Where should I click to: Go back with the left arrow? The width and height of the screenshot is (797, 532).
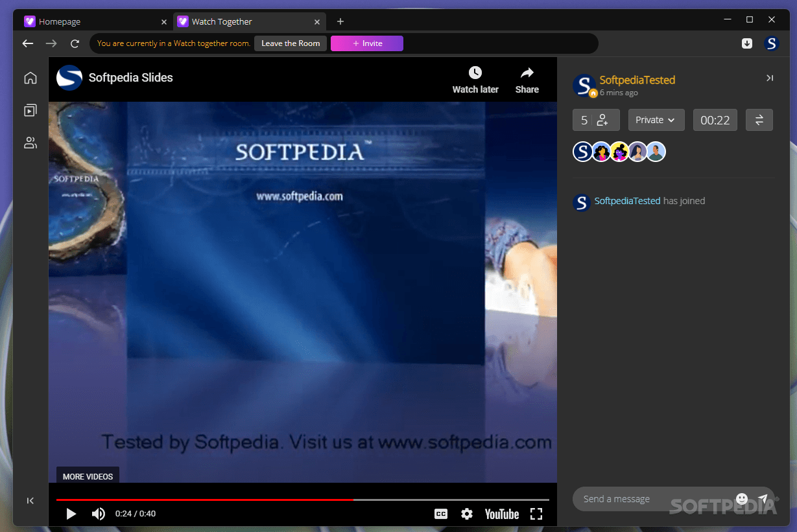pos(27,43)
